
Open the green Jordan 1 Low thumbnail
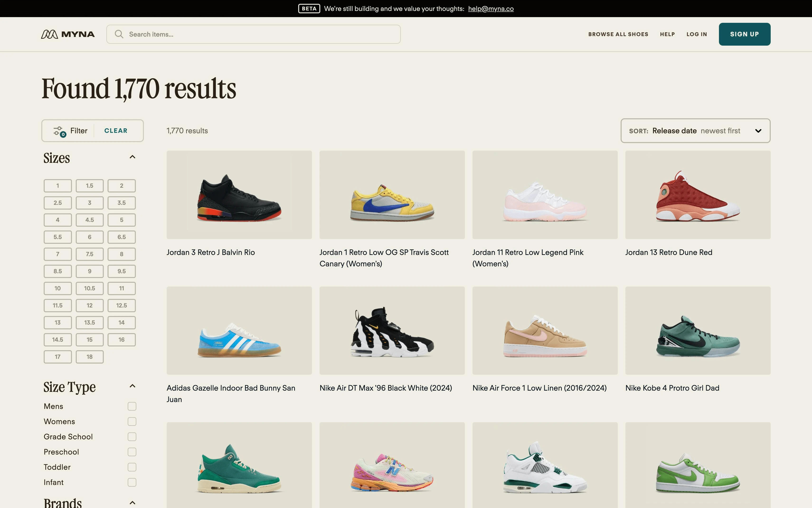click(x=698, y=465)
